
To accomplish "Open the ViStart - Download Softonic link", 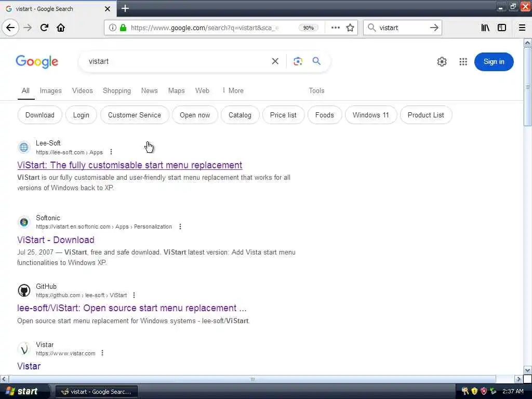I will click(x=56, y=240).
